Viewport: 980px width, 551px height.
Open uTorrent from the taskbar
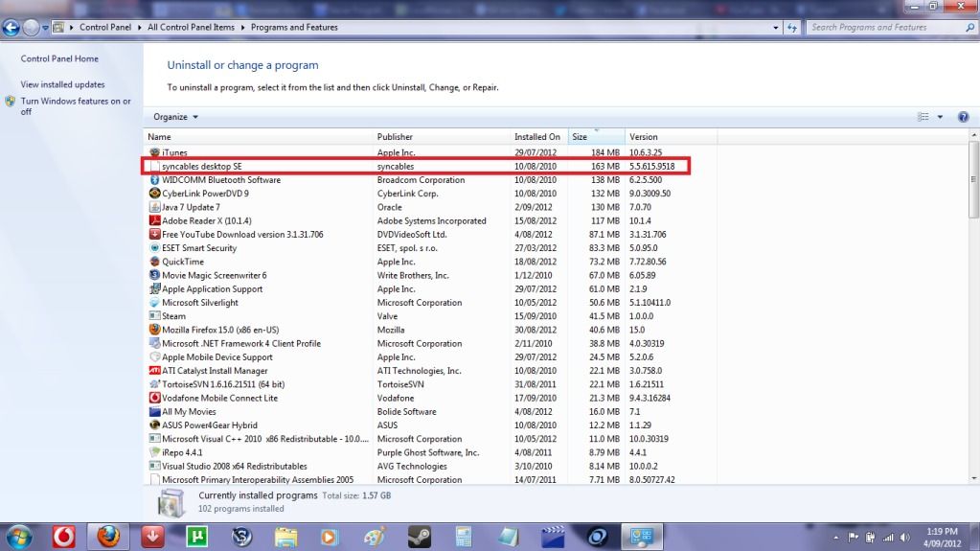pos(197,537)
